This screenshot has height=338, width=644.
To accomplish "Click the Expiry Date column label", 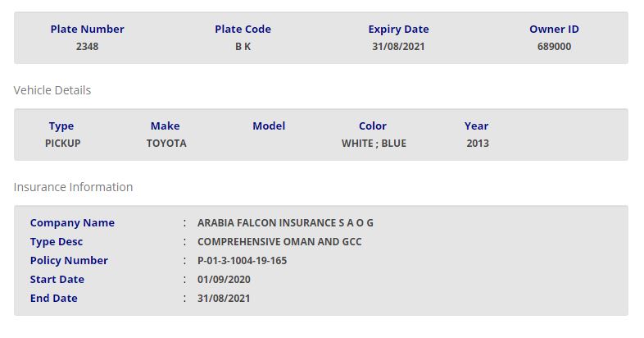I will [x=398, y=30].
